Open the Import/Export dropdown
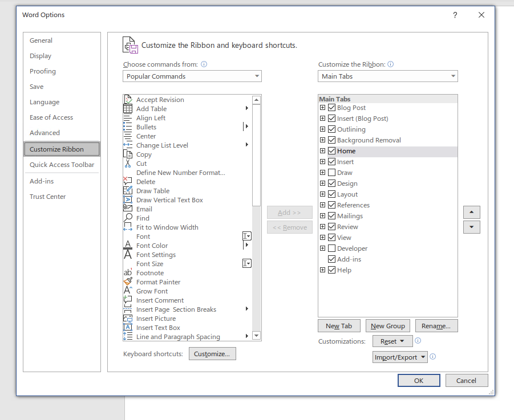The width and height of the screenshot is (514, 420). [x=400, y=357]
